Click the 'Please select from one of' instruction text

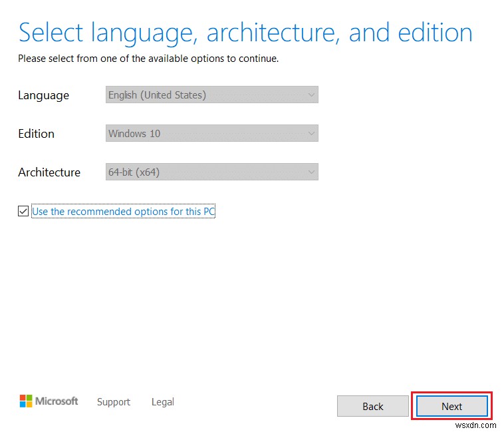click(148, 59)
